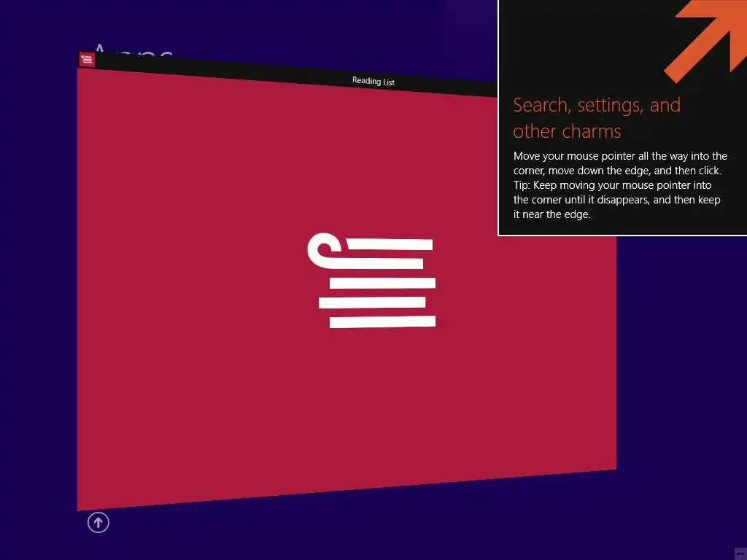Click the minus button at the bottom-right corner
The width and height of the screenshot is (747, 560).
click(740, 554)
